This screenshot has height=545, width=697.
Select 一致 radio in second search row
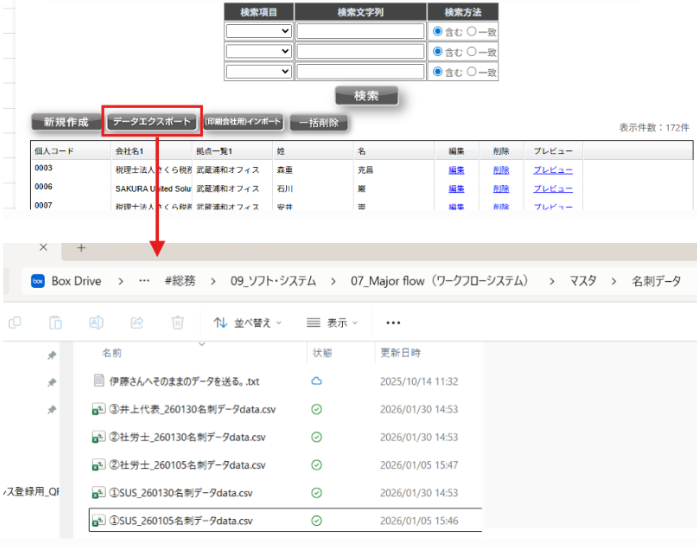click(472, 51)
